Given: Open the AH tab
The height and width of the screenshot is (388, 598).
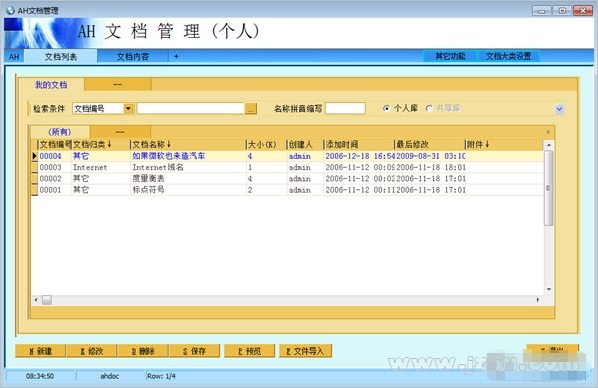Looking at the screenshot, I should [x=14, y=57].
